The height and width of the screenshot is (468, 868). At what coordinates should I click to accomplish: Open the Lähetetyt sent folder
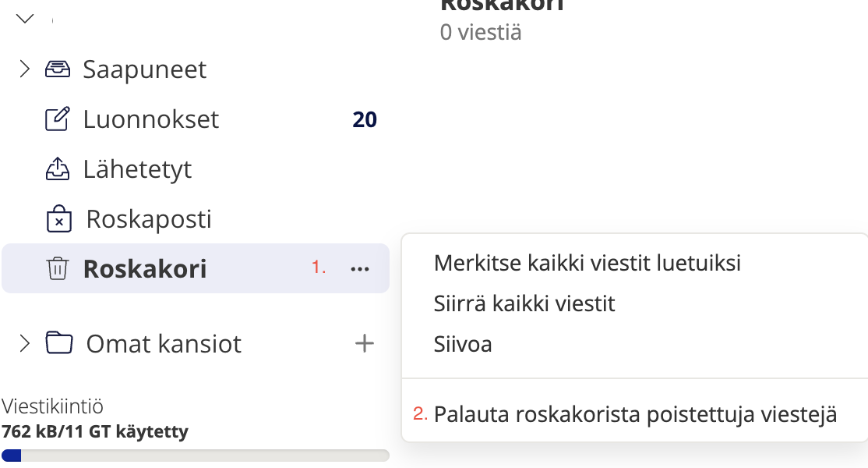click(x=137, y=169)
